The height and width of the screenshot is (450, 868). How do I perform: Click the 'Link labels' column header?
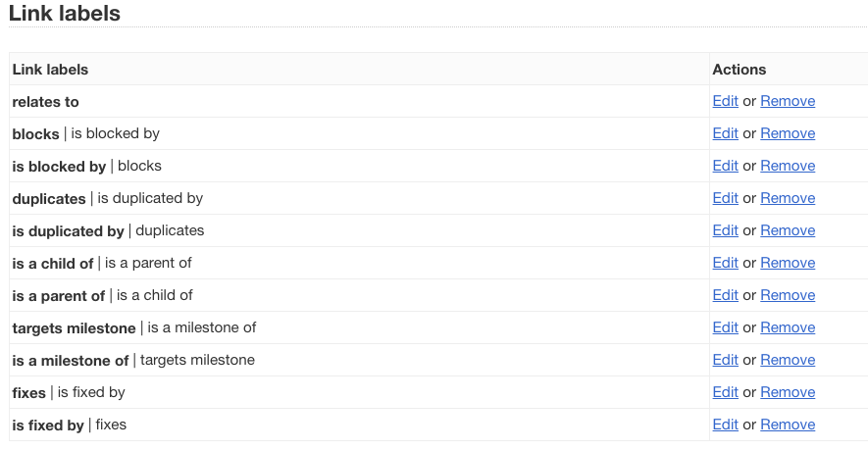[x=50, y=70]
